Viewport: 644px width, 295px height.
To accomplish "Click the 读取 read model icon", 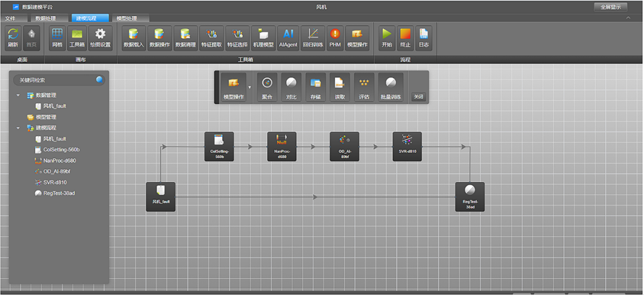I will 340,87.
